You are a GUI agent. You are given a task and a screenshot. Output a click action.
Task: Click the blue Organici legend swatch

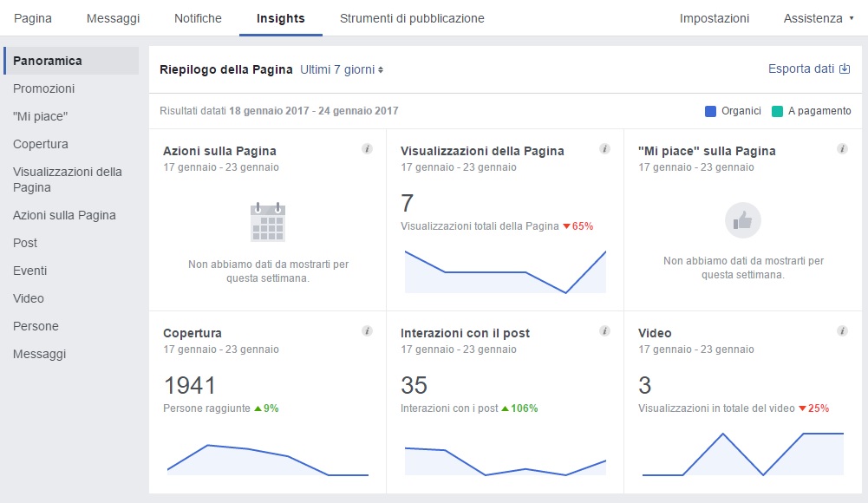710,111
